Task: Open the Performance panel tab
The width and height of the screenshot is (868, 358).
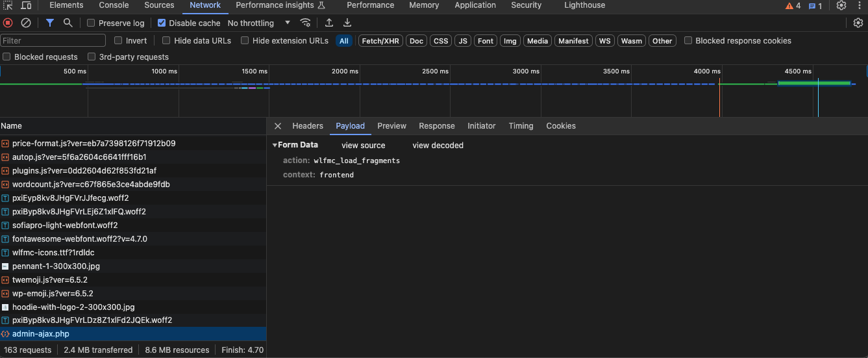Action: click(x=370, y=5)
